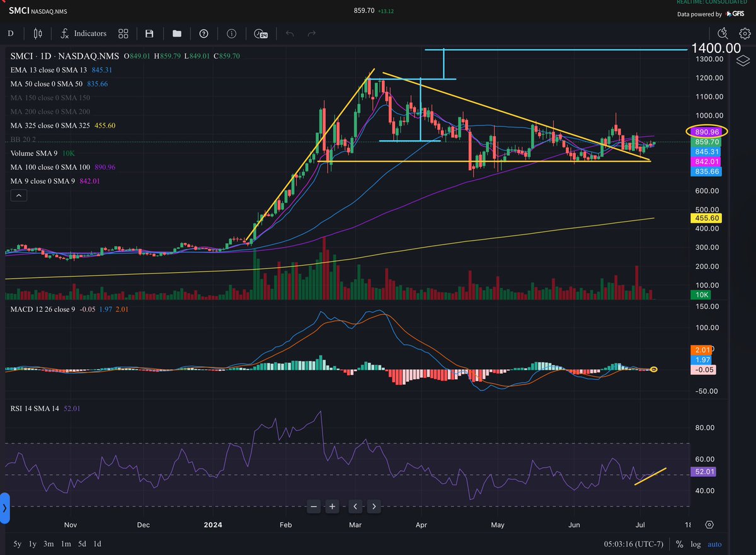Toggle percent scale mode
Image resolution: width=756 pixels, height=555 pixels.
tap(680, 544)
